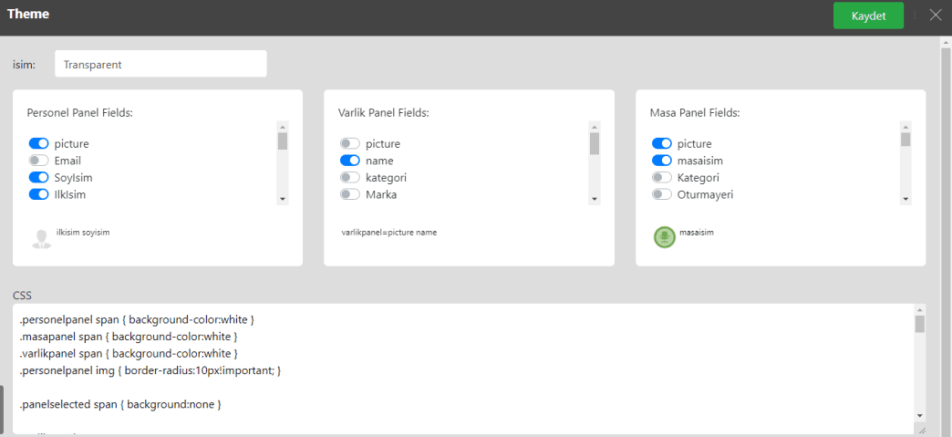Toggle picture switch in Personel Panel Fields
Viewport: 952px width, 437px height.
coord(39,144)
